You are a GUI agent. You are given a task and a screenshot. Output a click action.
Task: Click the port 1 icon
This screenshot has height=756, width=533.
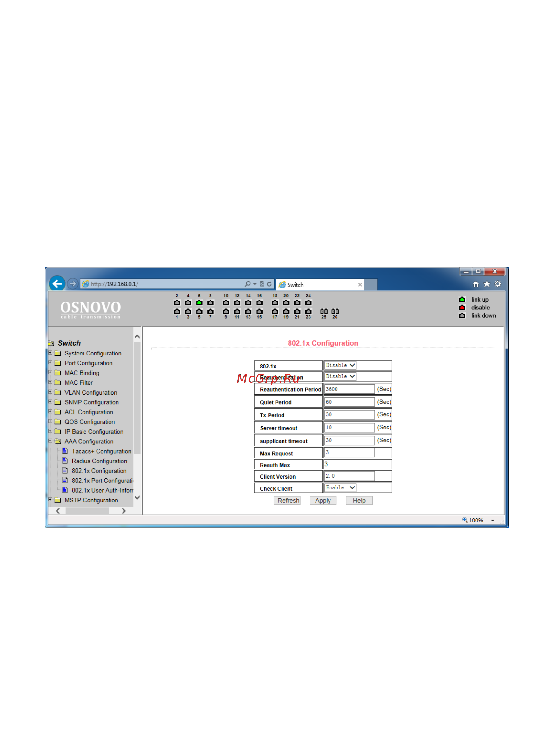[177, 311]
